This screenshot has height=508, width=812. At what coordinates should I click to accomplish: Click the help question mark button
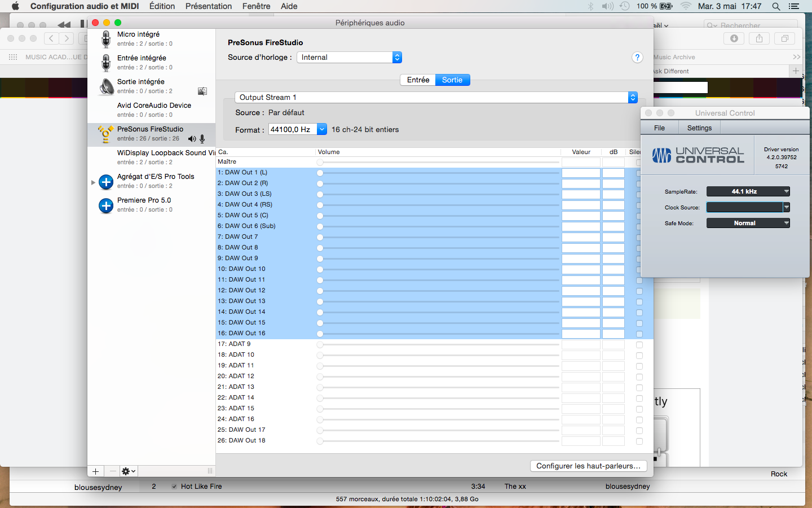tap(637, 58)
